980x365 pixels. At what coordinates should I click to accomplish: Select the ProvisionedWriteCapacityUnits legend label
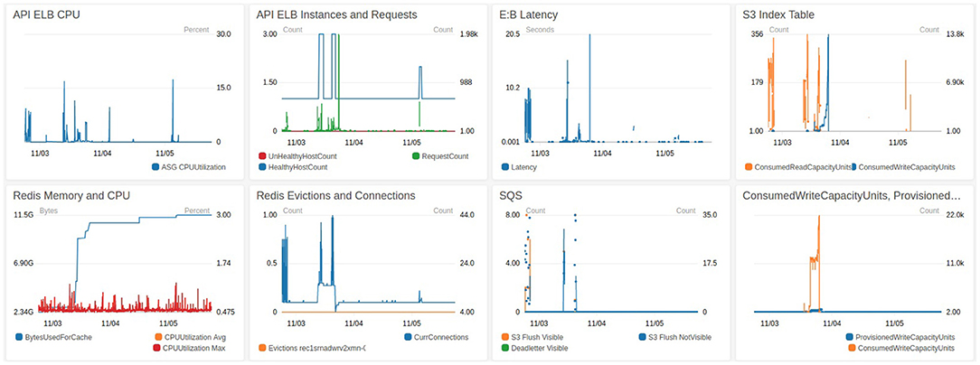tap(905, 338)
